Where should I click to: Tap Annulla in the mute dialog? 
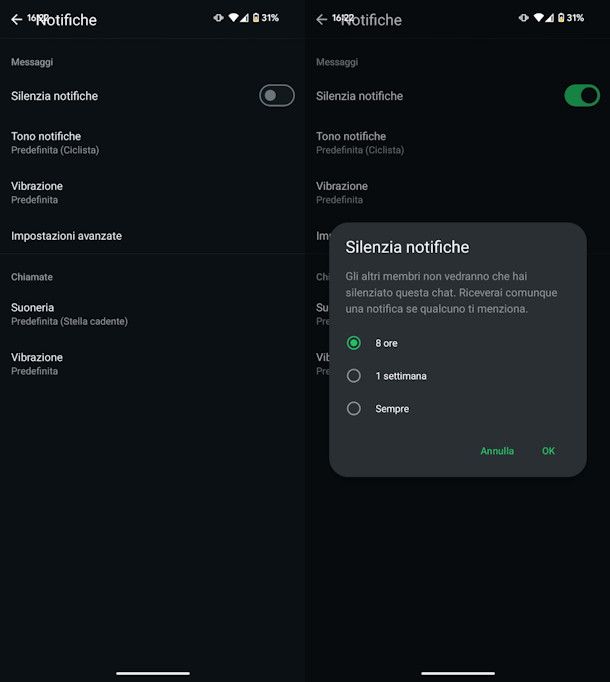[497, 451]
